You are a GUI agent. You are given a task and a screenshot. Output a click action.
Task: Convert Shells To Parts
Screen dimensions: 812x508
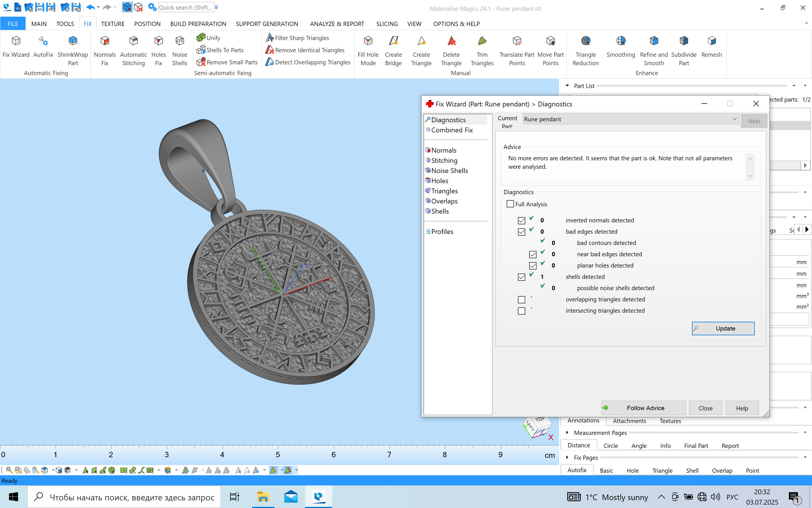(x=220, y=50)
